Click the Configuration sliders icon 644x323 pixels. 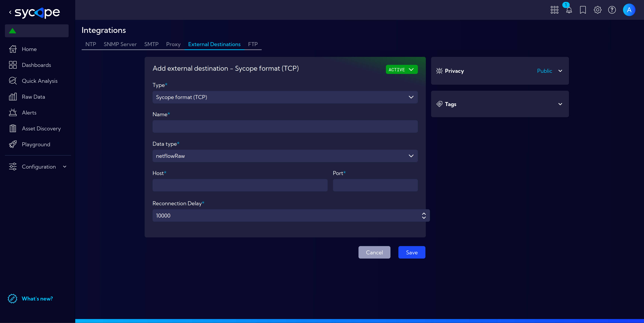(x=13, y=167)
